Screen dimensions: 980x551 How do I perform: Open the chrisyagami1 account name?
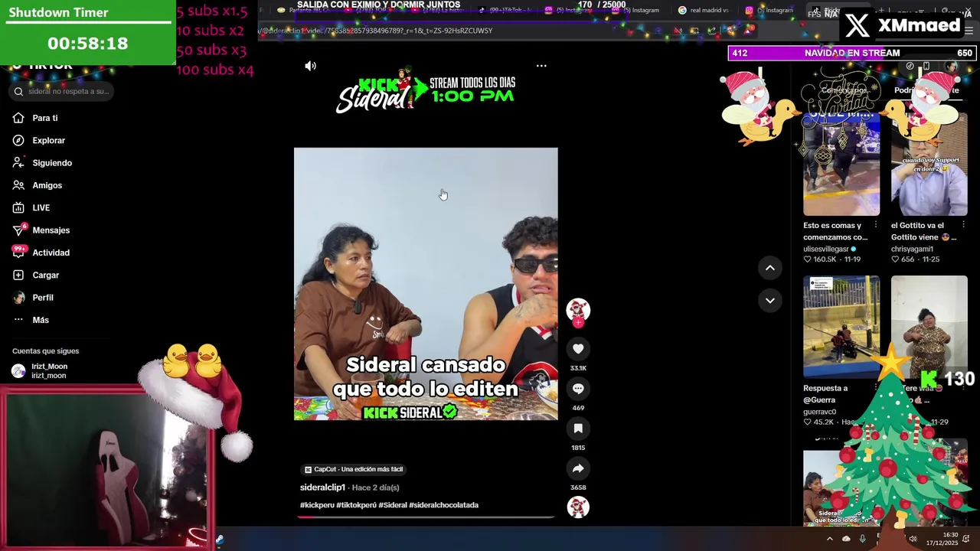[x=912, y=249]
